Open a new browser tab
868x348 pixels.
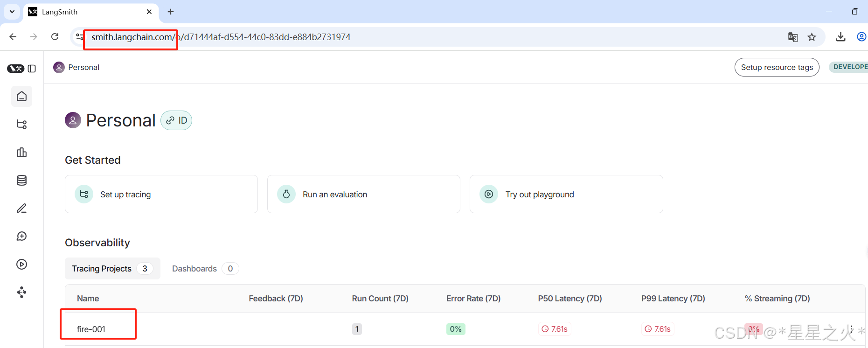pyautogui.click(x=171, y=12)
